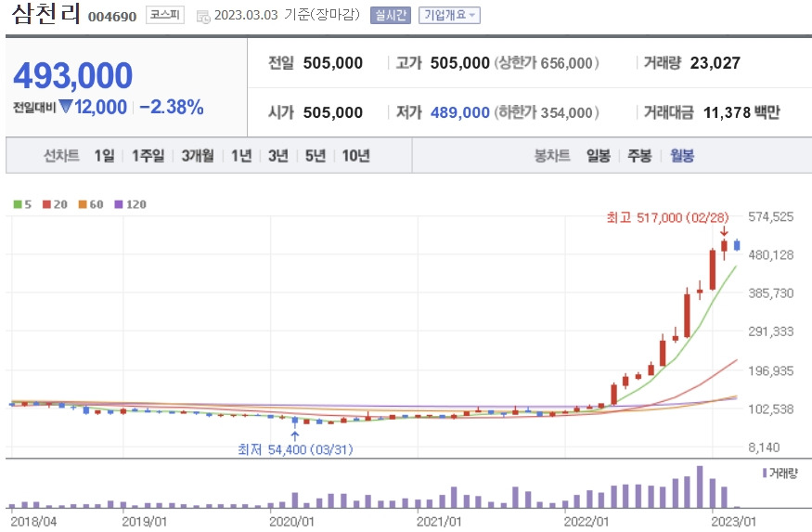812x532 pixels.
Task: Click the 전일 505,000 value
Action: (333, 63)
